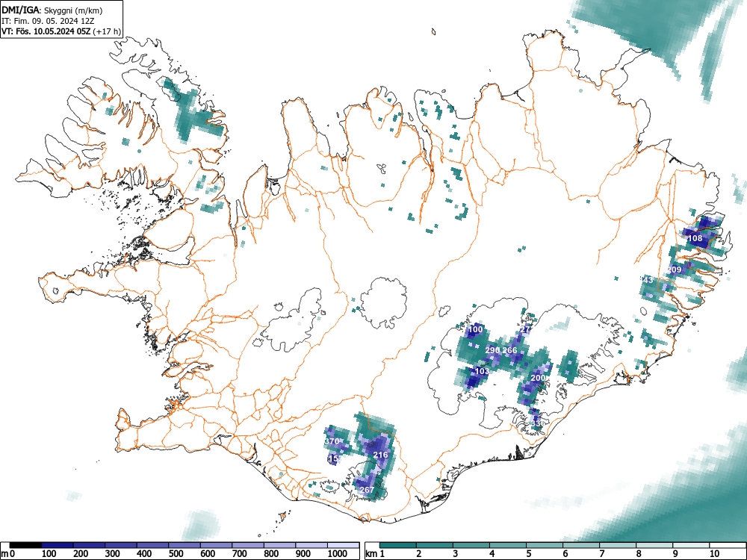
Task: Pick the dark blue 100–200 m legend swatch
Action: point(58,545)
